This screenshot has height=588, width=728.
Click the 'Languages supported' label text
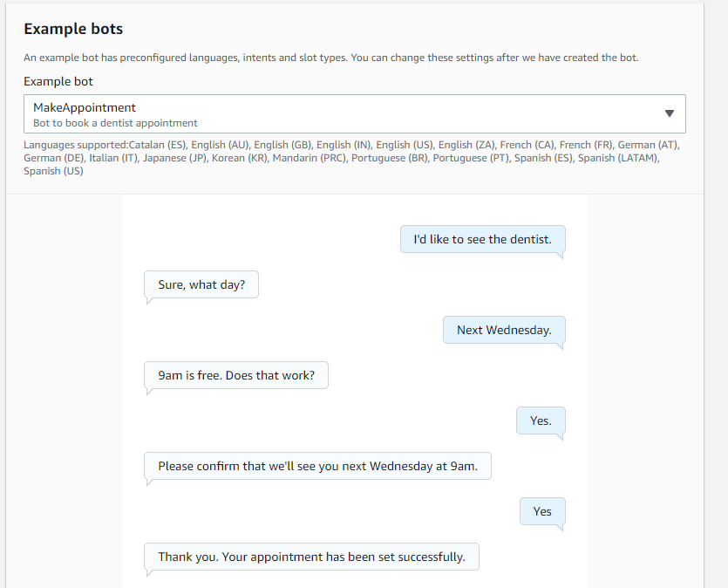pos(76,145)
